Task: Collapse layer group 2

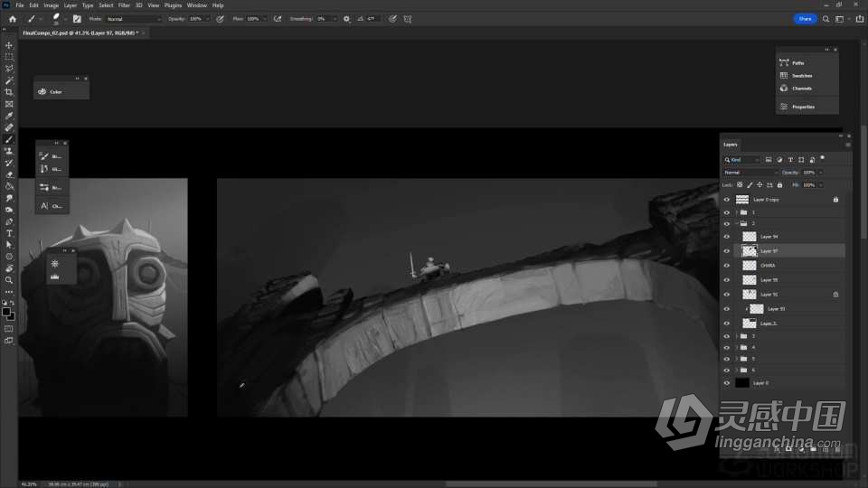Action: (x=737, y=223)
